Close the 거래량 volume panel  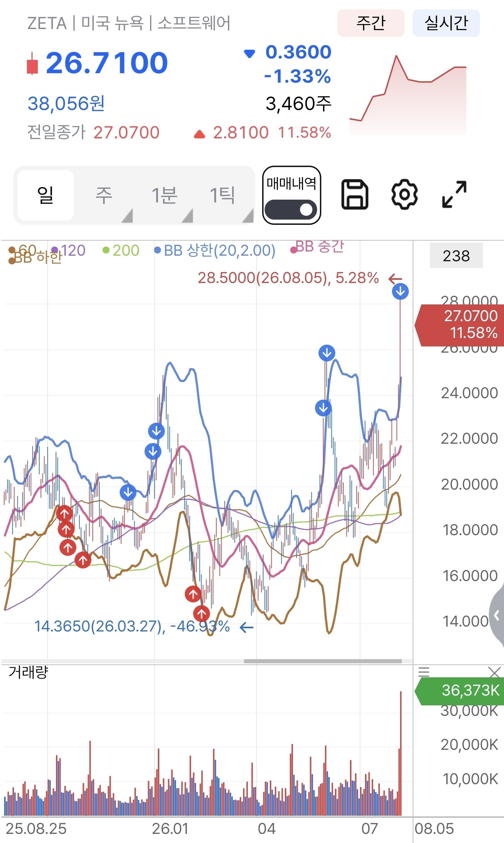494,673
